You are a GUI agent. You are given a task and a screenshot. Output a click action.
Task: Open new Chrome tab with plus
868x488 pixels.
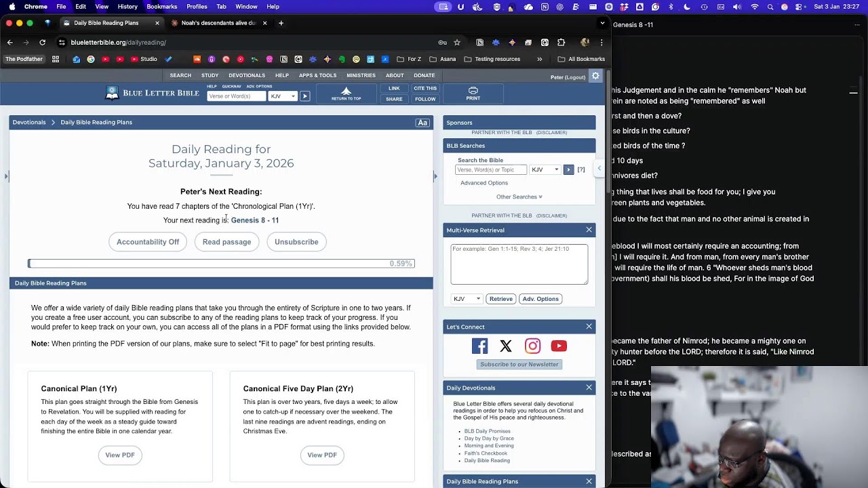[x=281, y=23]
